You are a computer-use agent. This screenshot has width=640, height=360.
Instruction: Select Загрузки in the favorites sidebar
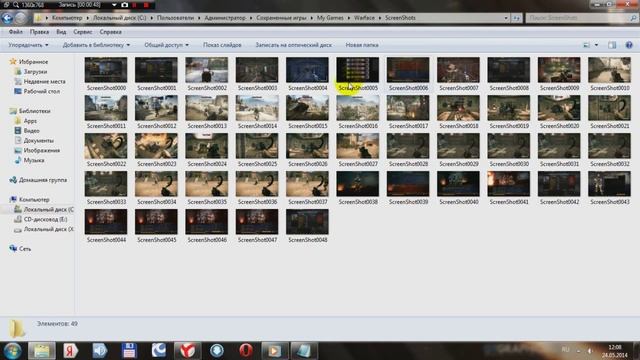coord(35,71)
